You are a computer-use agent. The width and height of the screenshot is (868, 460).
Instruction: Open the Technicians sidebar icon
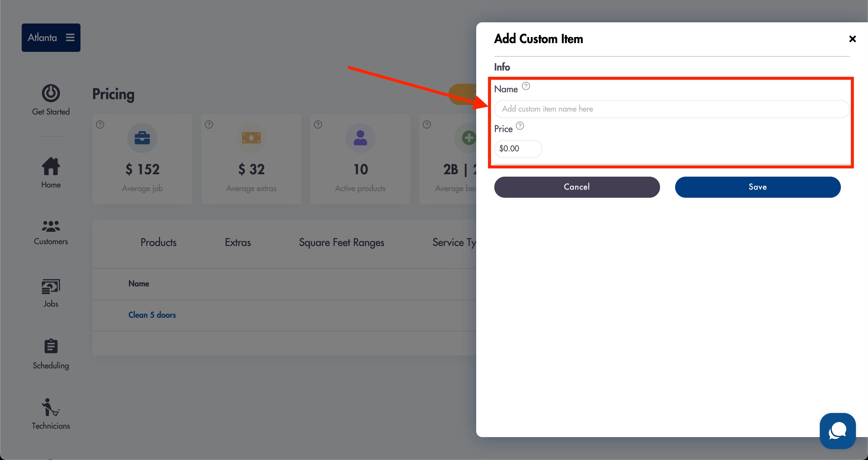51,407
